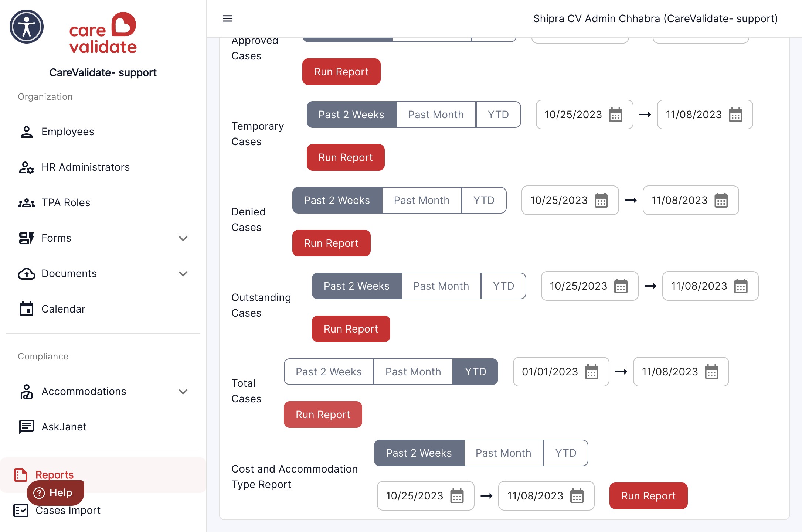
Task: Toggle the hamburger menu icon
Action: 228,18
